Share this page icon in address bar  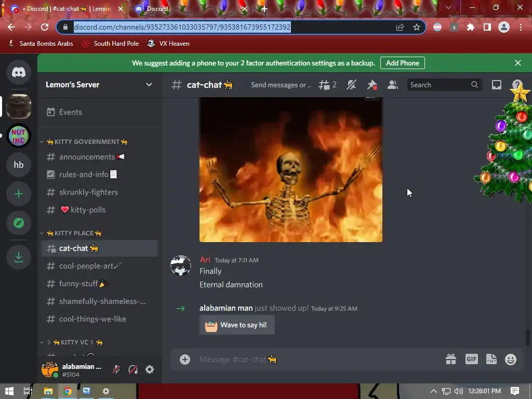click(400, 27)
